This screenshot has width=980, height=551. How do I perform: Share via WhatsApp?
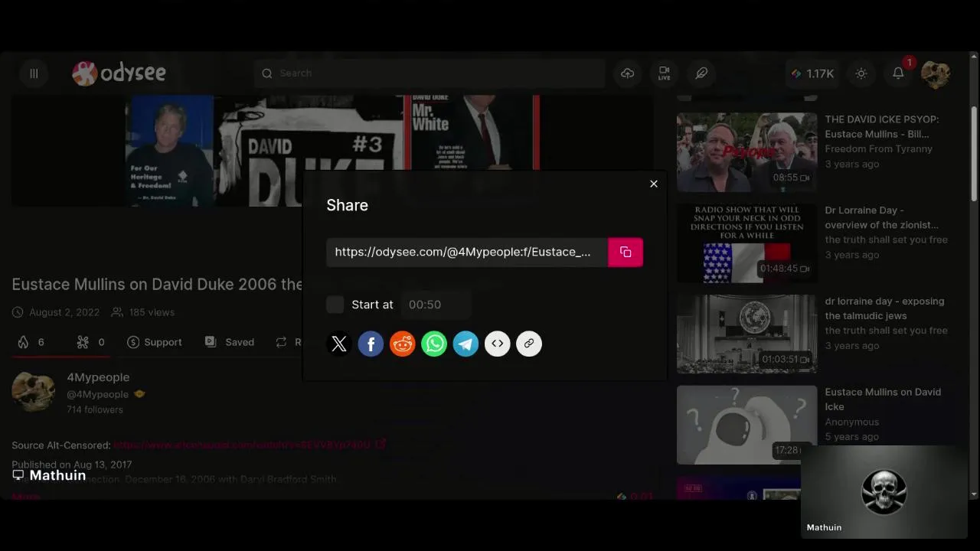tap(434, 344)
